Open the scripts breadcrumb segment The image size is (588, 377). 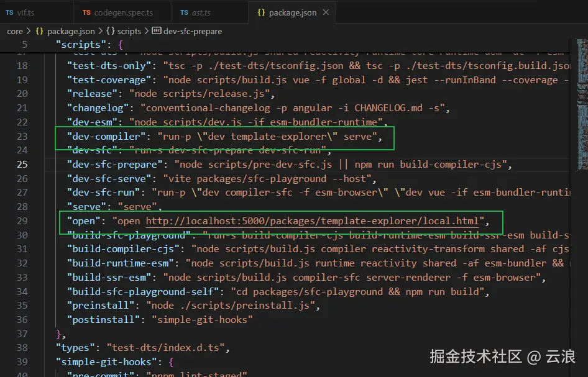coord(129,31)
